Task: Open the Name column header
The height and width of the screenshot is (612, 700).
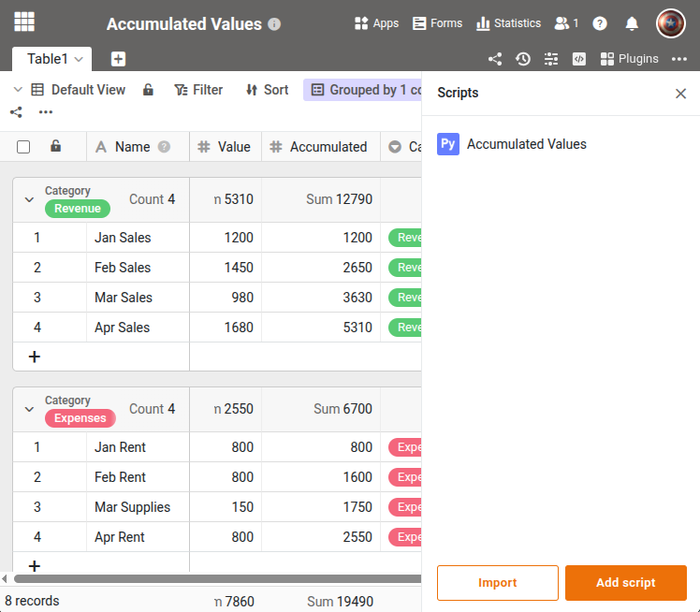Action: 138,147
